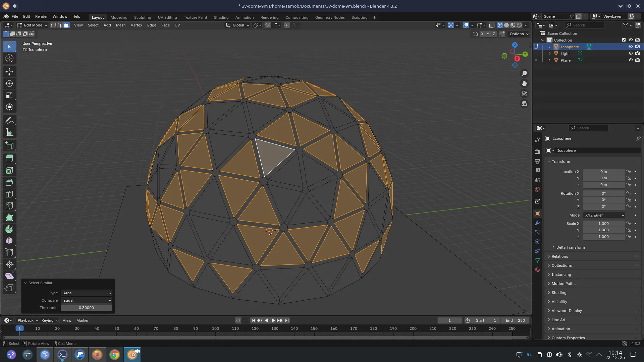This screenshot has height=362, width=644.
Task: Switch to the Shading workspace tab
Action: pyautogui.click(x=221, y=17)
